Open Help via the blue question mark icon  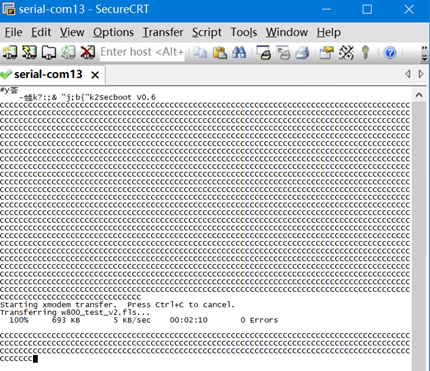[390, 53]
